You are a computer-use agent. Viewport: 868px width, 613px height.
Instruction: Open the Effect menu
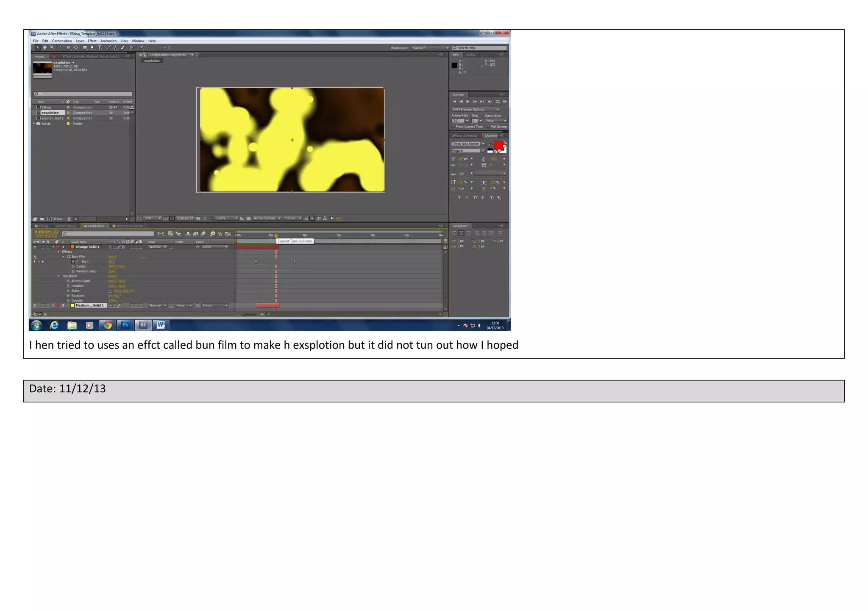point(92,41)
